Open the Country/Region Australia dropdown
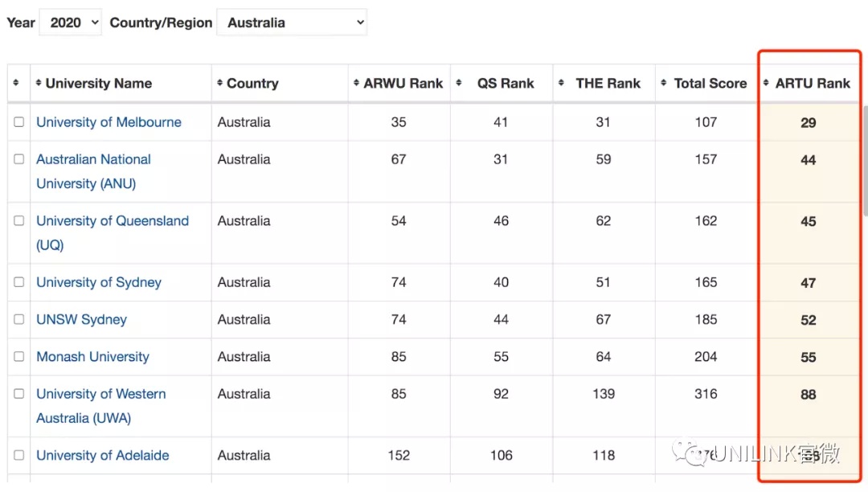868x492 pixels. coord(292,23)
